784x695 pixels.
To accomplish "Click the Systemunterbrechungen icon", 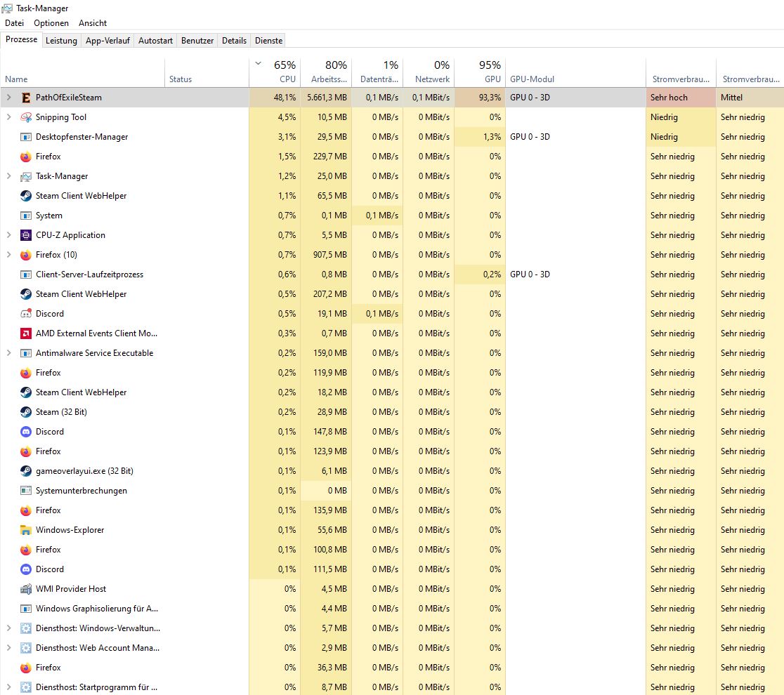I will [26, 491].
